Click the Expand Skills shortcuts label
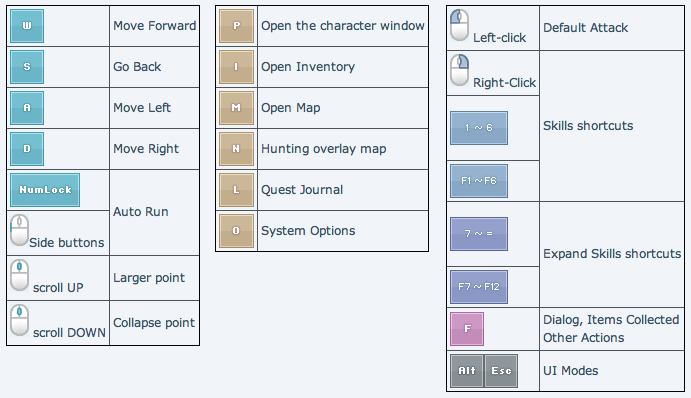The height and width of the screenshot is (398, 691). click(x=612, y=254)
